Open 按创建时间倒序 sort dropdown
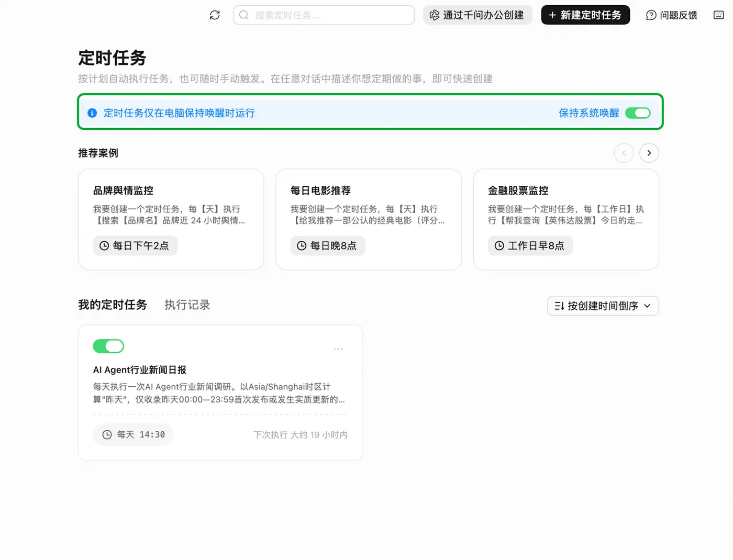The image size is (733, 560). click(603, 306)
